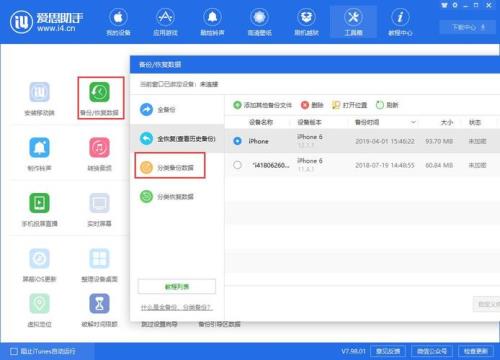The width and height of the screenshot is (500, 360).
Task: Click the V7.98.01 version label
Action: tap(353, 351)
